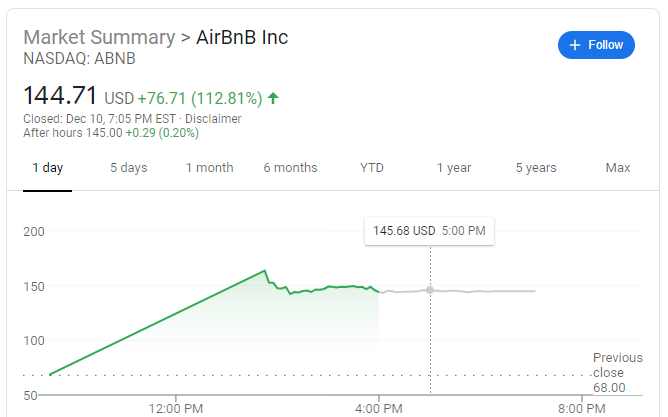Screen dimensions: 668x417
Task: Click the Previous close 68.00 label
Action: pos(610,372)
